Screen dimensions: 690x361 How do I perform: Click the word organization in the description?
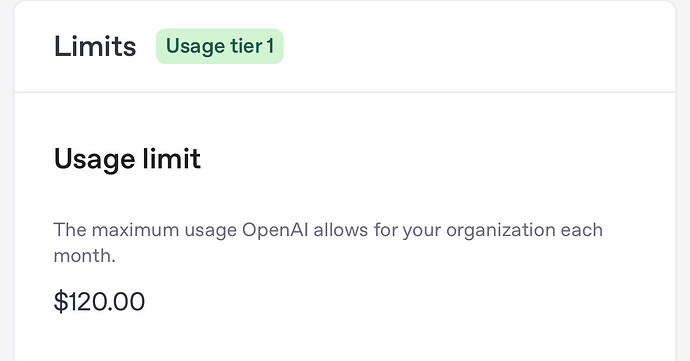tap(500, 230)
